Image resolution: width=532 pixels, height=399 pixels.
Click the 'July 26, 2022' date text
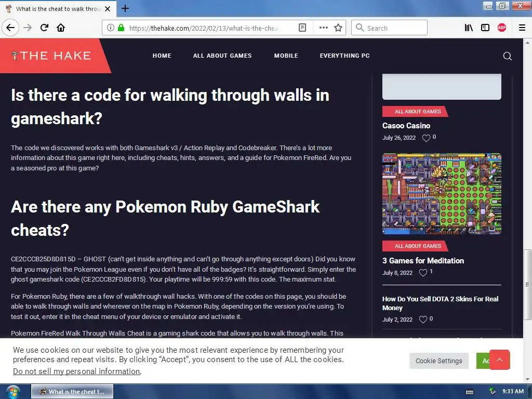[x=399, y=138]
